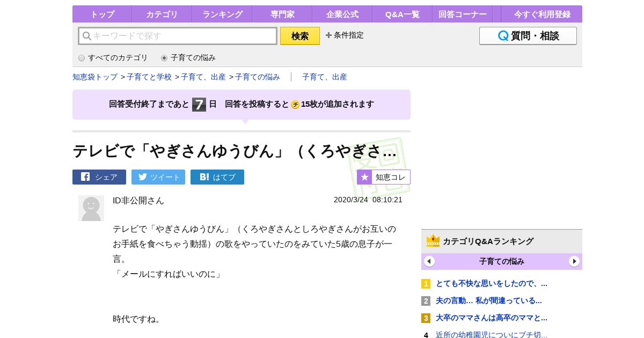
Task: Click the crown icon beside カテゴリQ&Aランキング
Action: click(x=433, y=241)
